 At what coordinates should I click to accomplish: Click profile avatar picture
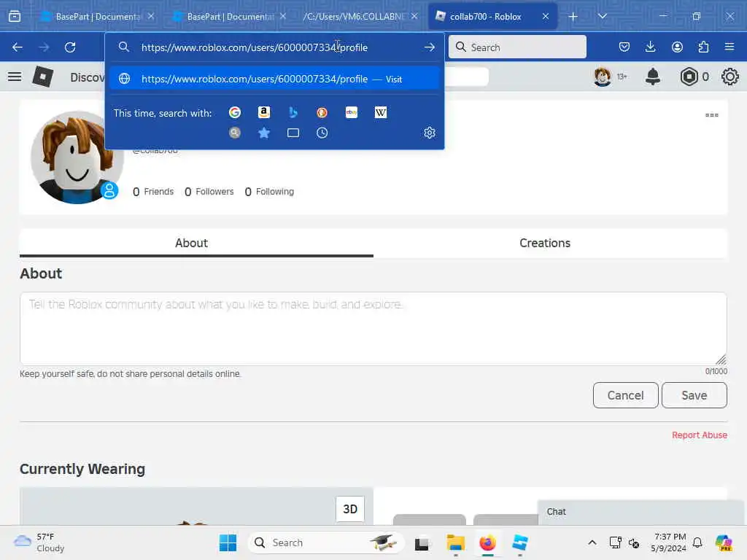77,157
